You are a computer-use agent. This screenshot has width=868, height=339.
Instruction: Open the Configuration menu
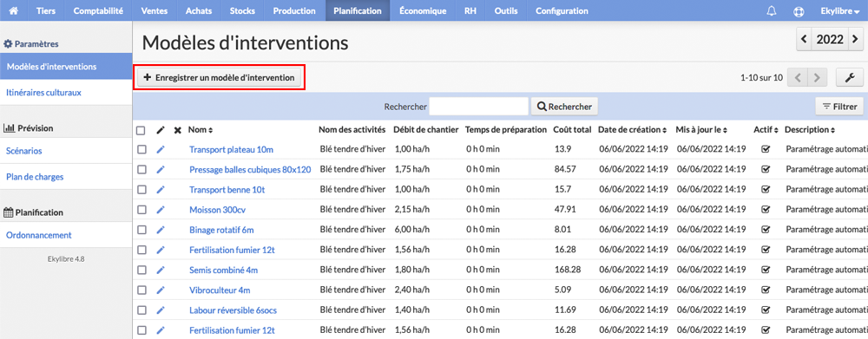[x=562, y=10]
